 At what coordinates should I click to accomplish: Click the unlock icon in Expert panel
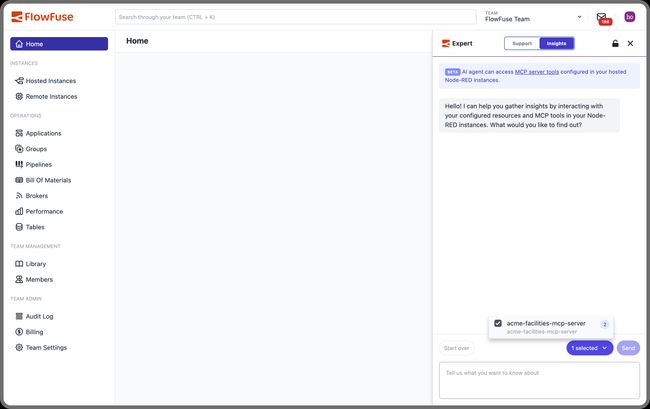pyautogui.click(x=615, y=44)
